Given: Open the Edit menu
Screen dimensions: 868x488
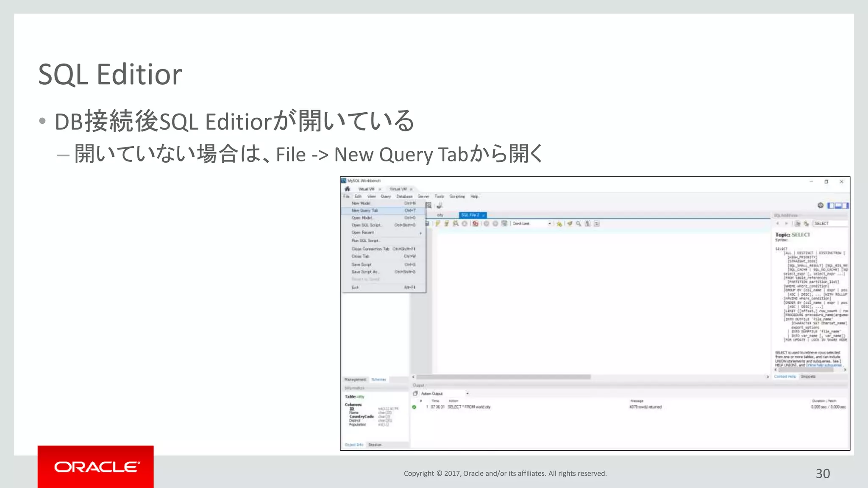Looking at the screenshot, I should coord(358,197).
